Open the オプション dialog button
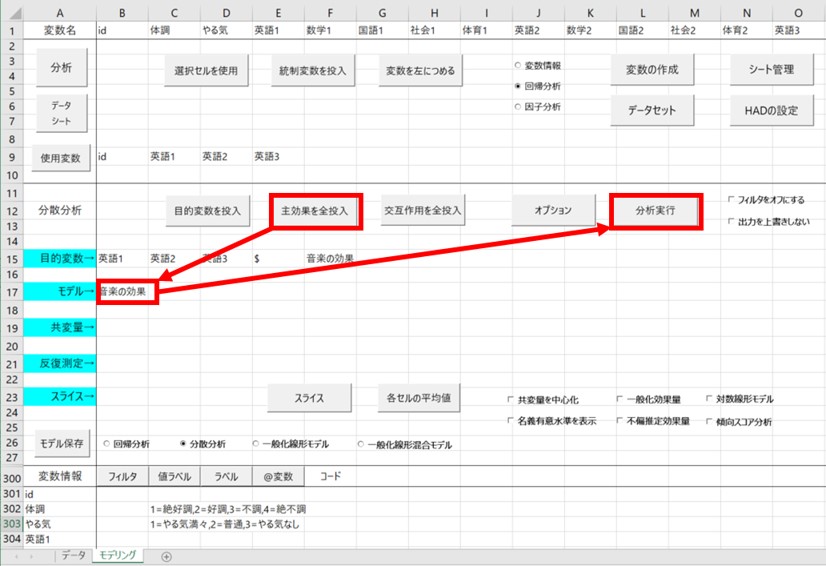Viewport: 826px width, 566px height. click(x=552, y=211)
